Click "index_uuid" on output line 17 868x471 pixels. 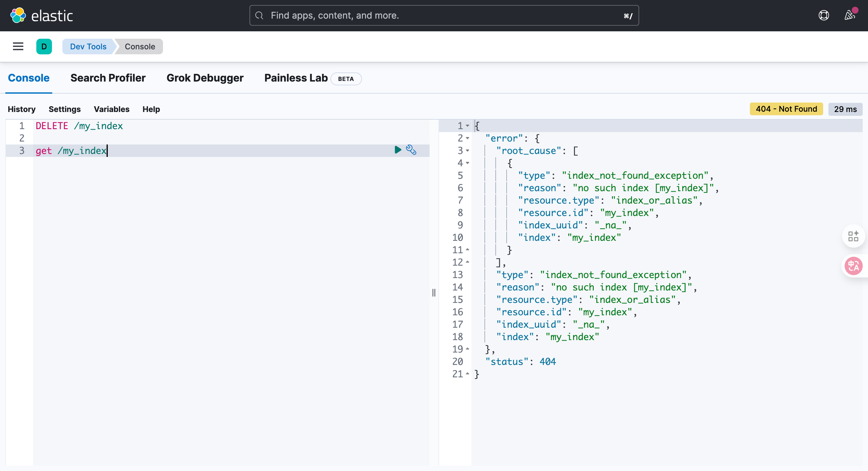click(x=529, y=324)
